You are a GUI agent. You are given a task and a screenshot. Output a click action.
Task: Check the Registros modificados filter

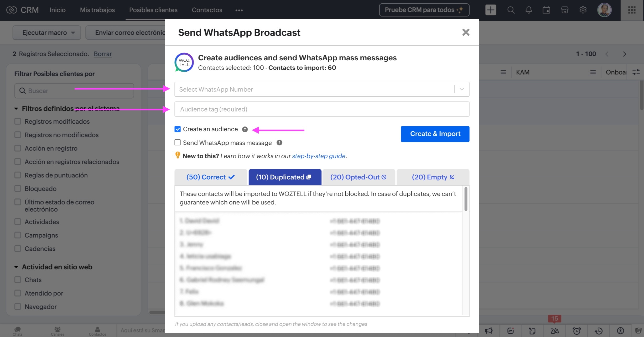point(18,121)
